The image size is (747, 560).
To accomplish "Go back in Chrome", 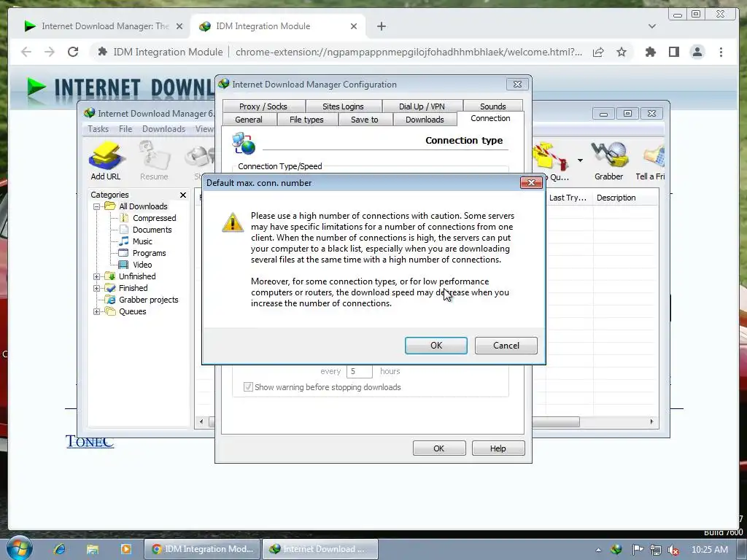I will 26,52.
